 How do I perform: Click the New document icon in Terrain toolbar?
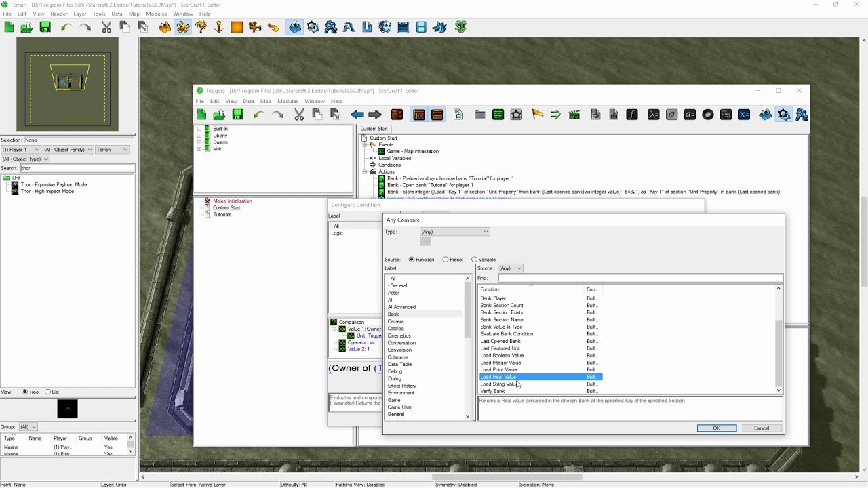click(x=9, y=27)
